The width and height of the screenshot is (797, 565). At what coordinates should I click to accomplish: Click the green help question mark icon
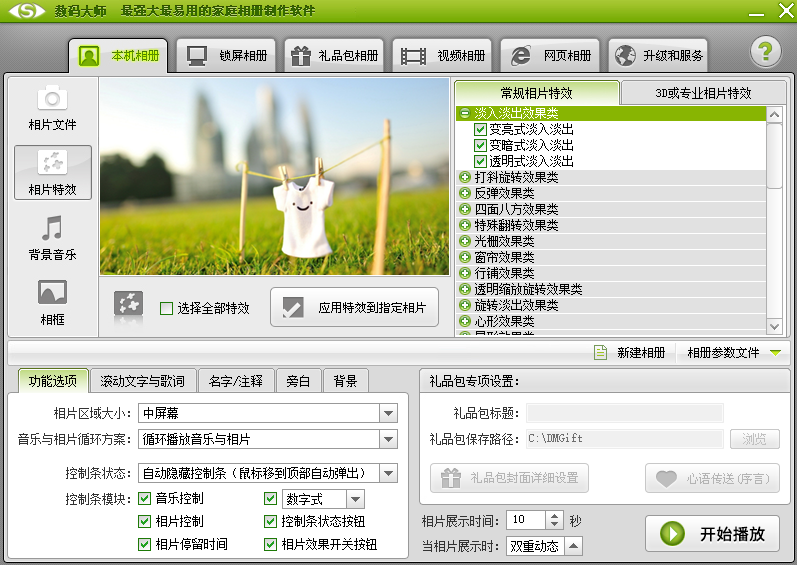coord(765,52)
